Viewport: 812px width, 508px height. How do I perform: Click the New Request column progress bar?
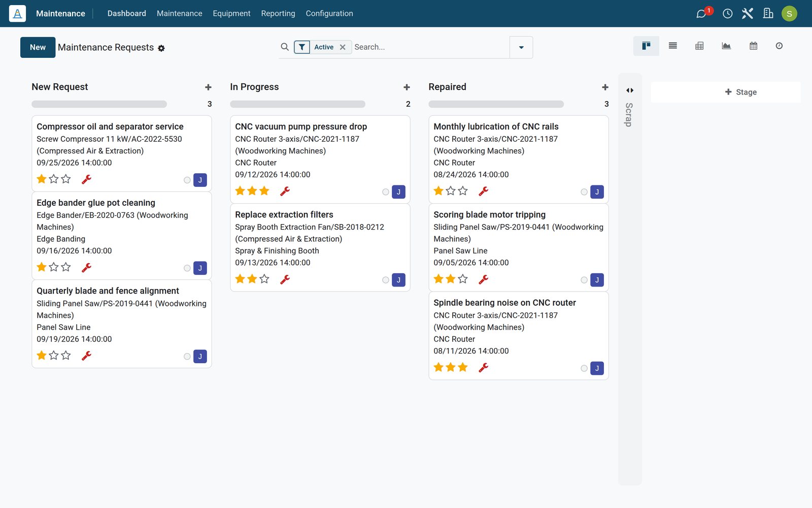click(99, 104)
